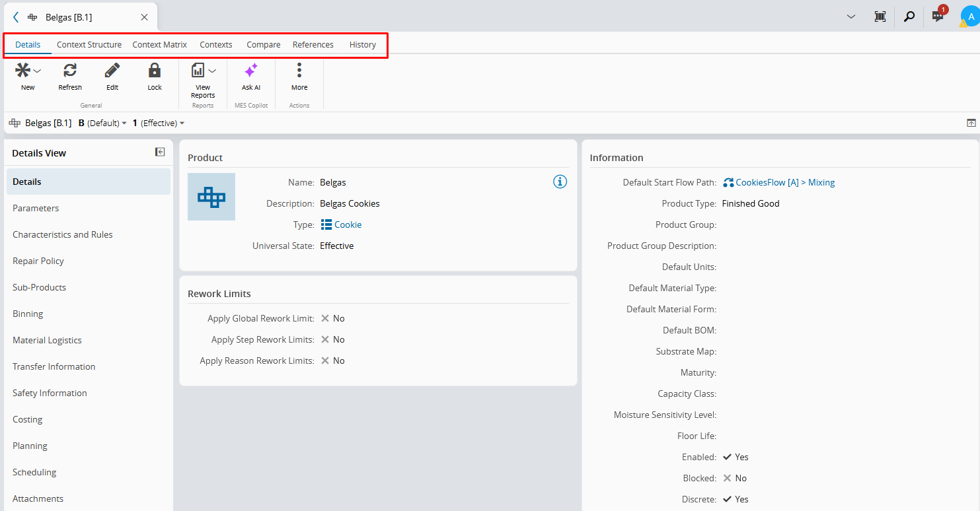Click the Lock padlock icon
980x511 pixels.
pos(155,70)
